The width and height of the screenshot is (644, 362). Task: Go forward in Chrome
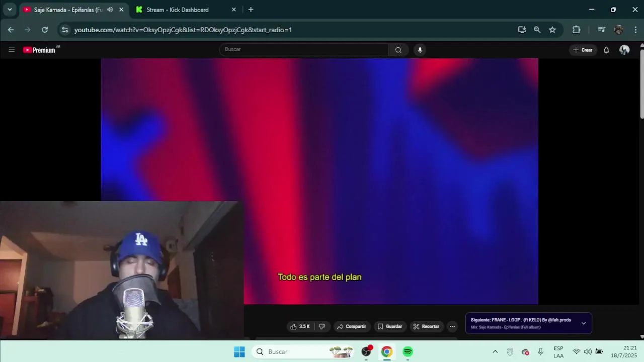(x=28, y=30)
